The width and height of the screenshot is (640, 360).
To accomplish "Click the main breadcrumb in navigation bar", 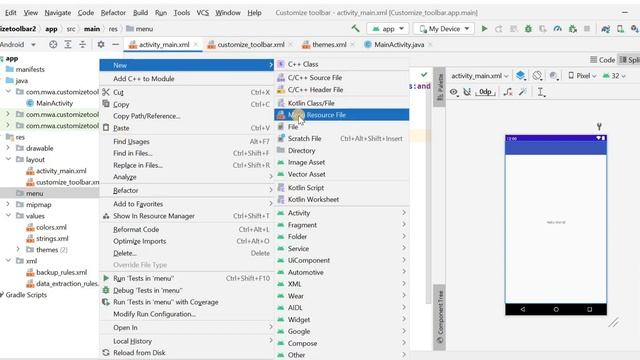I will pos(92,29).
